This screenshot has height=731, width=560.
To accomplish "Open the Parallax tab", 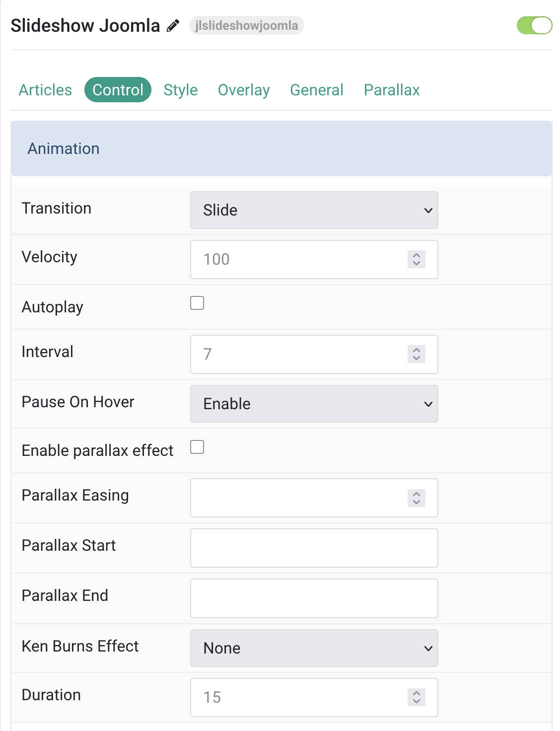I will pyautogui.click(x=392, y=90).
